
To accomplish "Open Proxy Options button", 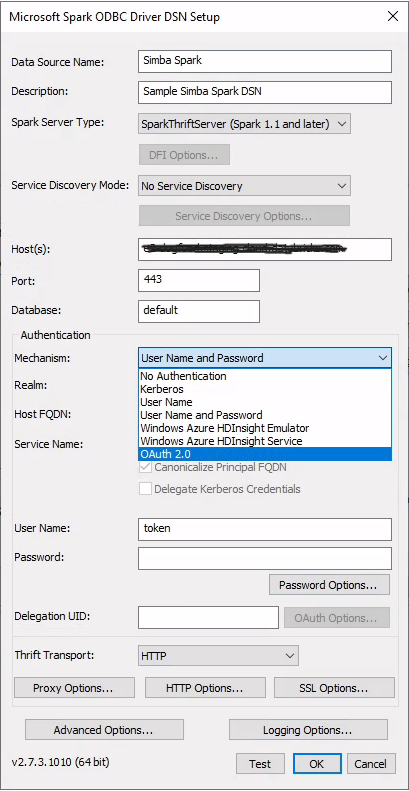I will 74,688.
